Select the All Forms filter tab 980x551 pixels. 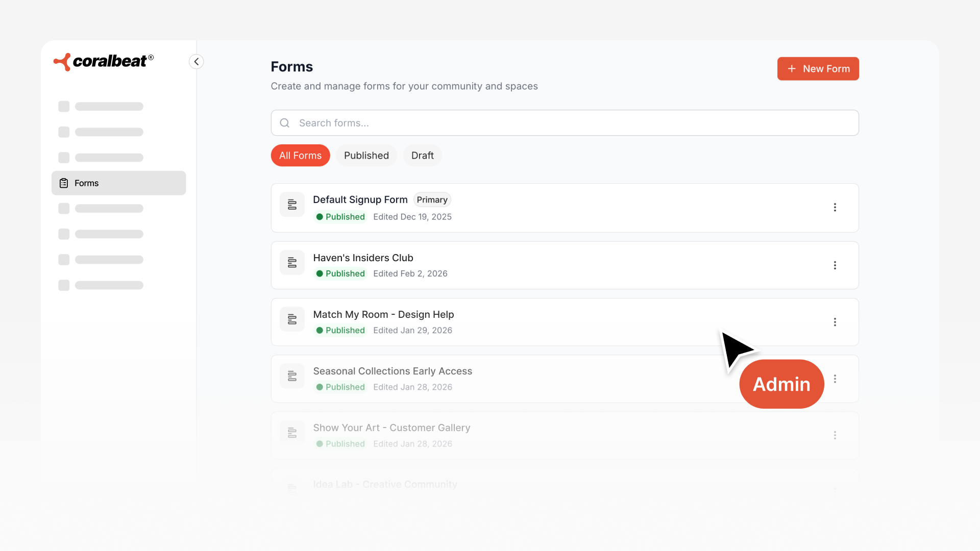tap(300, 156)
